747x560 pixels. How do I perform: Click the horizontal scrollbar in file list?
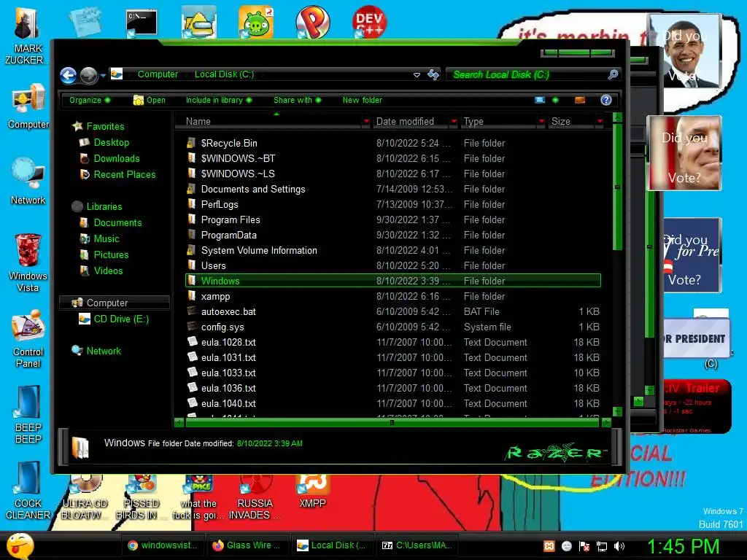pos(392,422)
